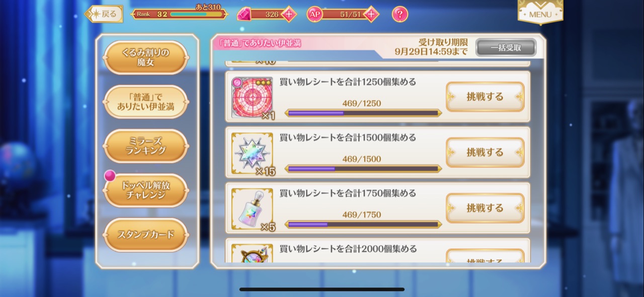Claim all rewards with 一括受取
644x297 pixels.
[x=506, y=48]
